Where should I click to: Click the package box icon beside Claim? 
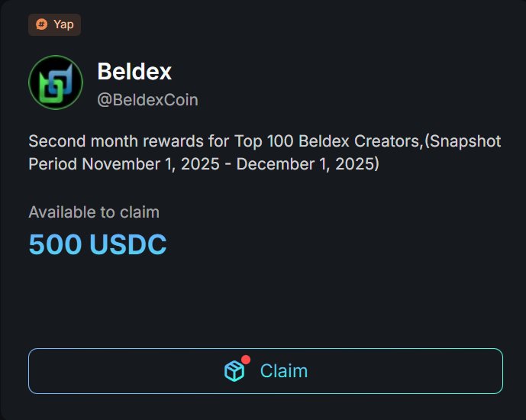[x=234, y=371]
